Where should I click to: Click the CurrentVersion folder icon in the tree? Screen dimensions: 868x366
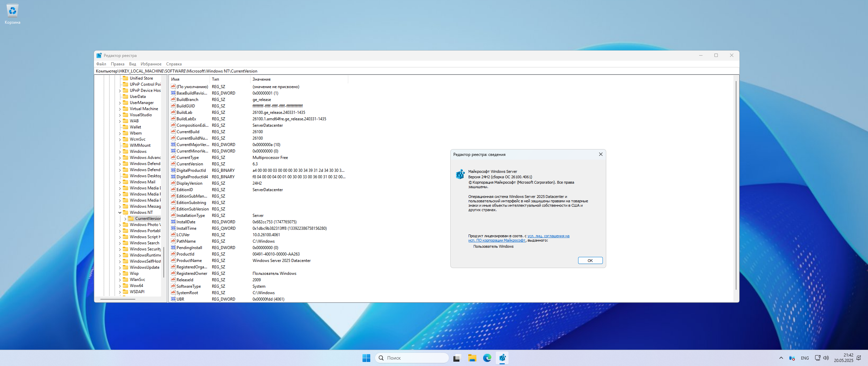pyautogui.click(x=132, y=218)
